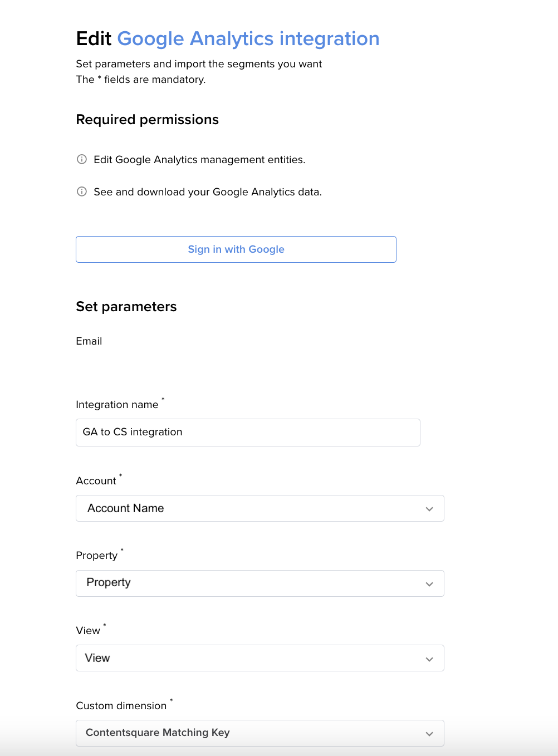
Task: Open the Account Name selector
Action: tap(260, 508)
